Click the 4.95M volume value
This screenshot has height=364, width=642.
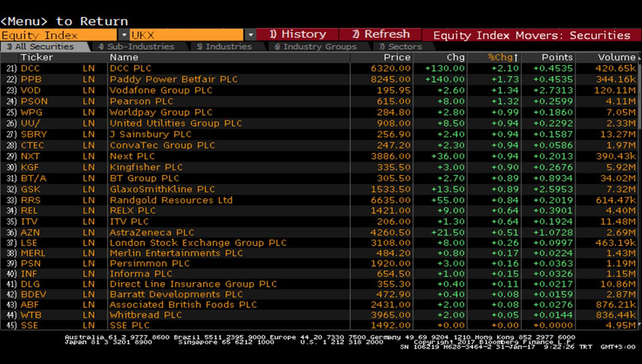tap(621, 325)
